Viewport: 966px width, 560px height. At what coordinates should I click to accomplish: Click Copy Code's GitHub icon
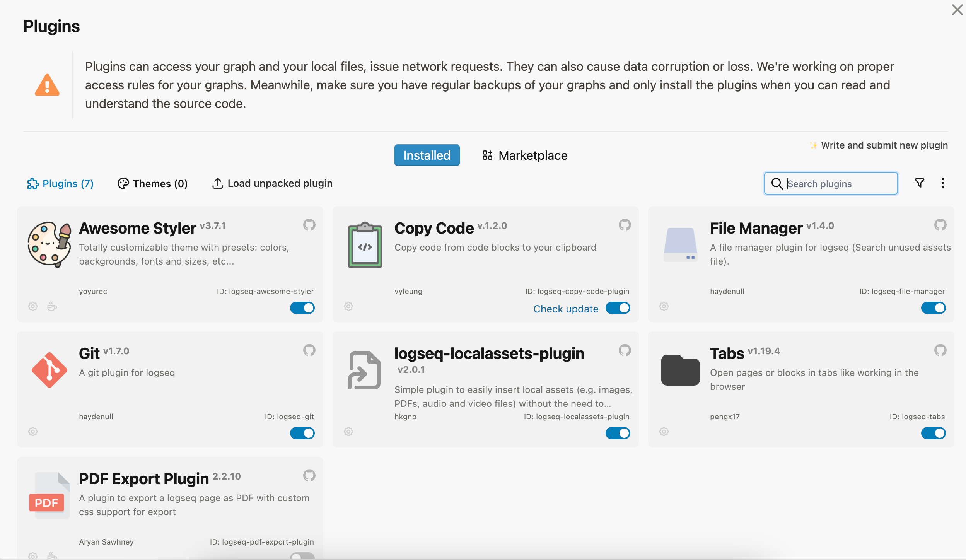click(625, 225)
